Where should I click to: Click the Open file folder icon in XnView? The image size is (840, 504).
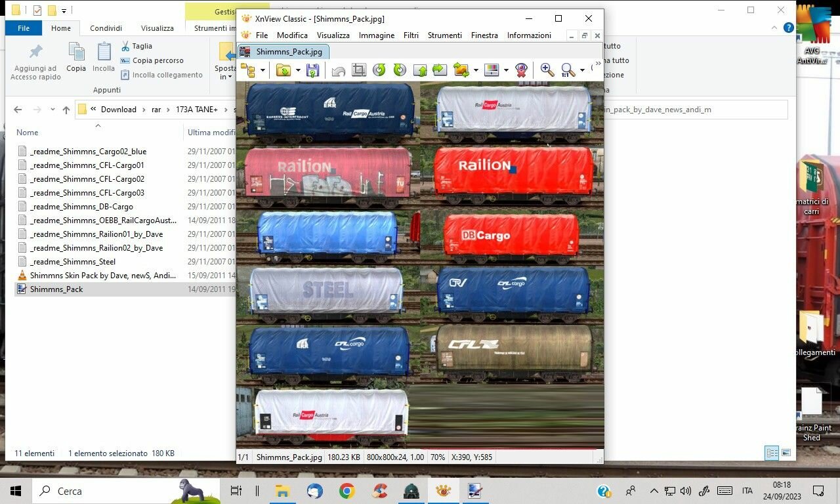click(x=283, y=70)
